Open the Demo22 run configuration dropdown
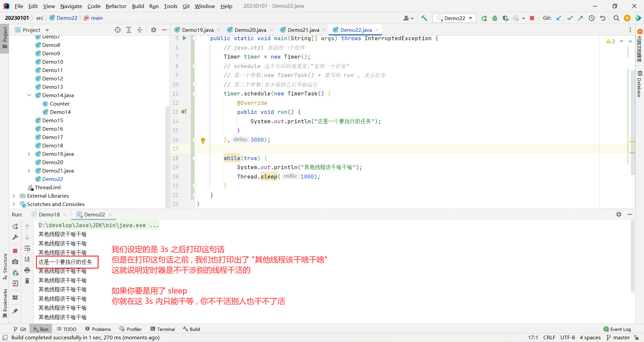The height and width of the screenshot is (342, 644). point(454,18)
